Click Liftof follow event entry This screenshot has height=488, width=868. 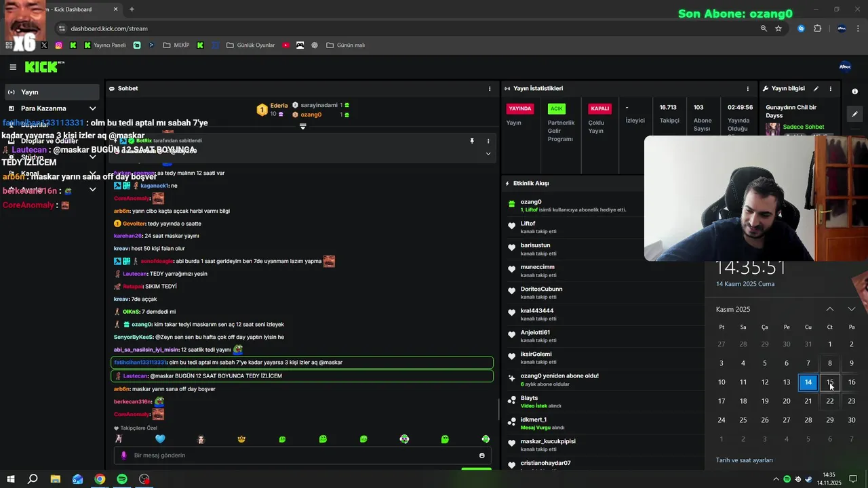click(573, 227)
